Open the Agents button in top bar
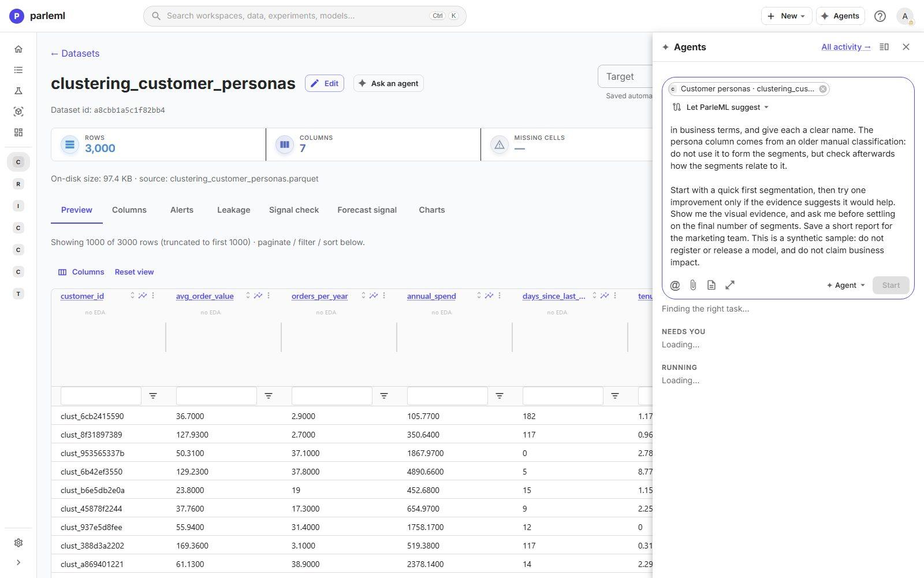924x578 pixels. [x=840, y=16]
